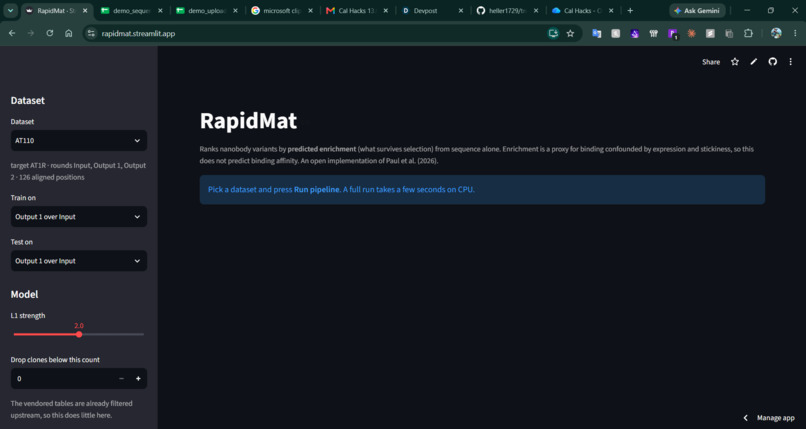
Task: Open the Streamlit three-dot app menu
Action: pos(791,62)
